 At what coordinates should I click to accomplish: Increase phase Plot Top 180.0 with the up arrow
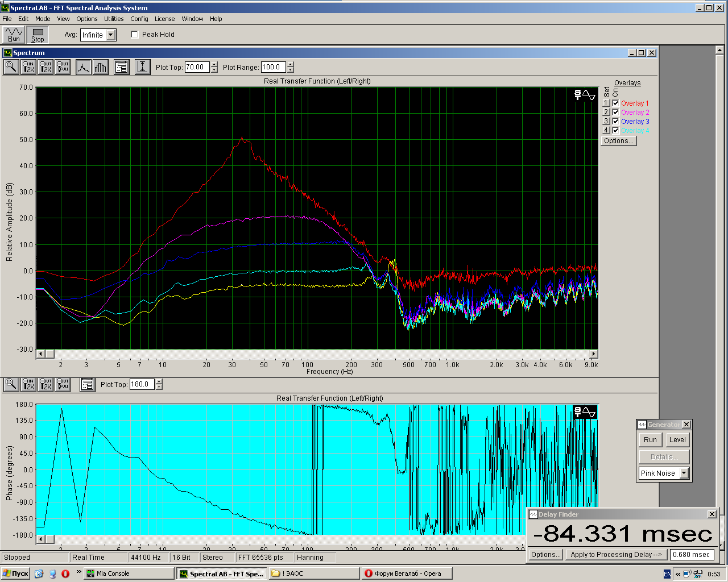[159, 381]
